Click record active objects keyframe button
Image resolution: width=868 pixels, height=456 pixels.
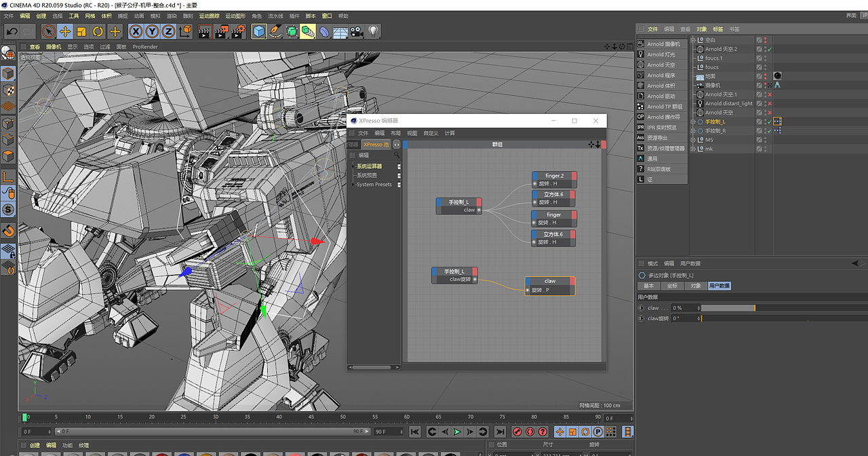517,432
